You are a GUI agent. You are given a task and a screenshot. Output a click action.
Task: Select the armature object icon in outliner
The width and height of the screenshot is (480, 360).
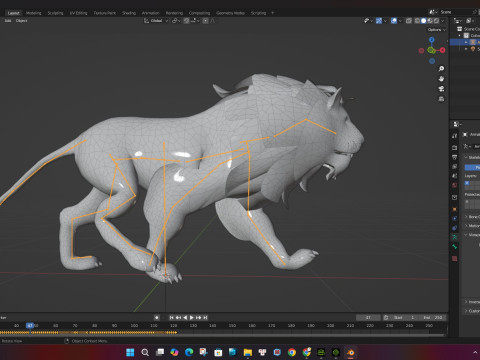pos(473,42)
